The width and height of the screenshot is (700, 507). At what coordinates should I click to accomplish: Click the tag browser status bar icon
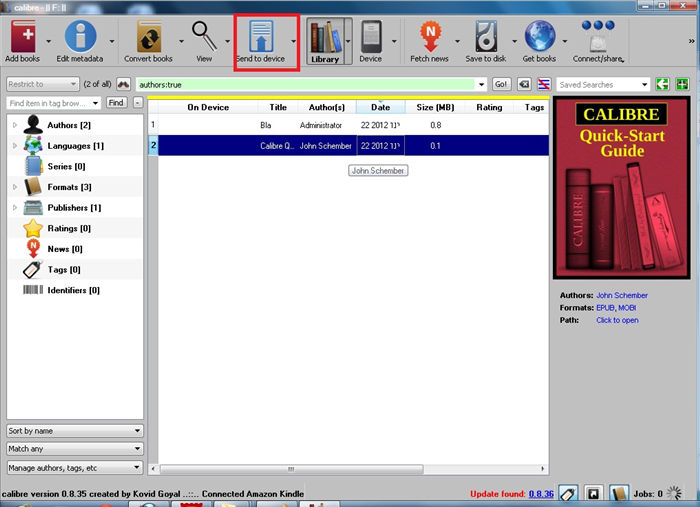pyautogui.click(x=568, y=494)
